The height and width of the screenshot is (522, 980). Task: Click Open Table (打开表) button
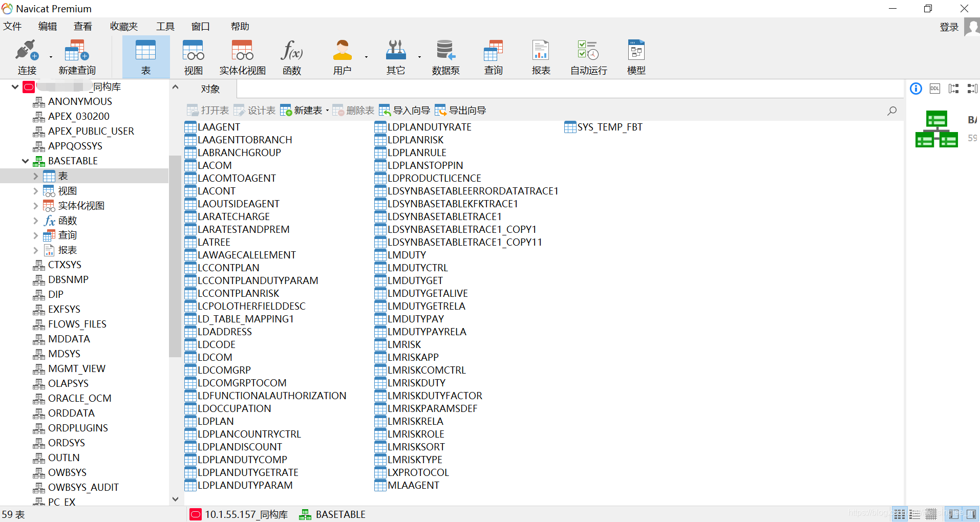point(208,111)
